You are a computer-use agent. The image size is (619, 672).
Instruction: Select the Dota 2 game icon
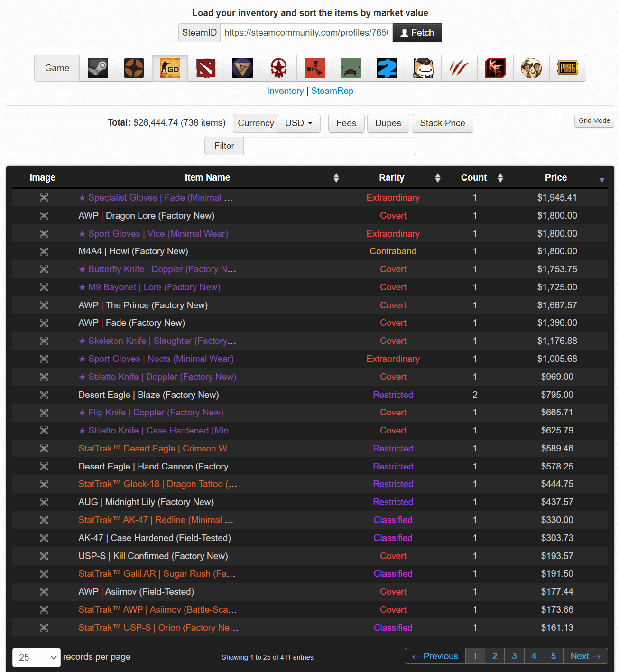(x=206, y=68)
